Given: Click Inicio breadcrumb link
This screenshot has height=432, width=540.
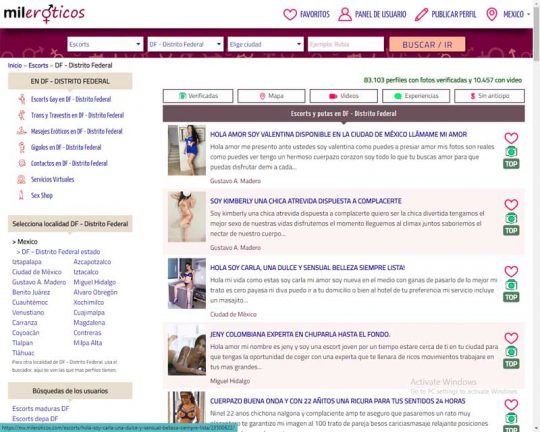Looking at the screenshot, I should coord(15,65).
